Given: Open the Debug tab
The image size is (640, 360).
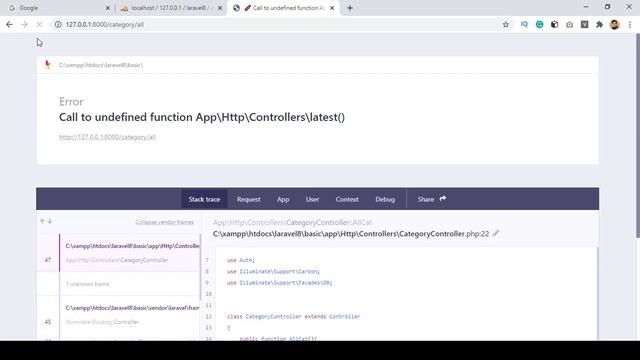Looking at the screenshot, I should click(x=385, y=199).
